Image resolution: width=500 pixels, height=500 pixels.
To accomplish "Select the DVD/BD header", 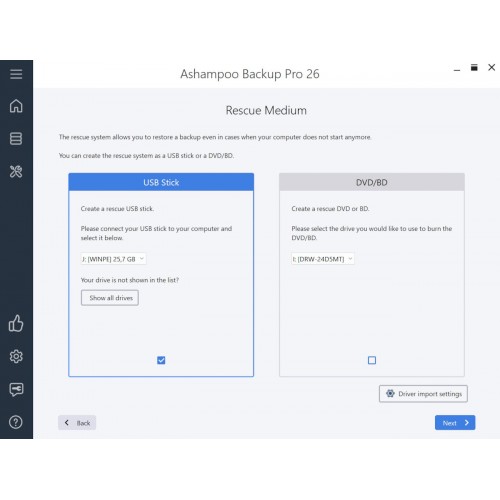I will tap(372, 182).
